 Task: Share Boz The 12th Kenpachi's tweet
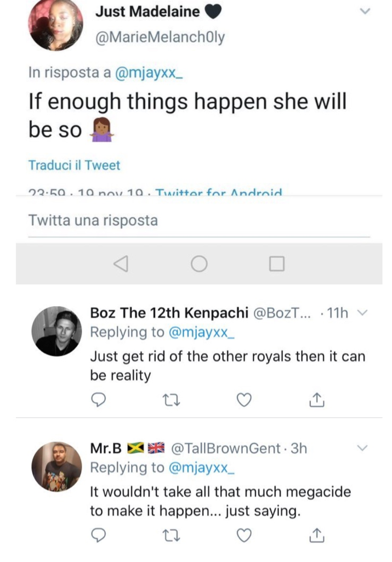pos(317,401)
